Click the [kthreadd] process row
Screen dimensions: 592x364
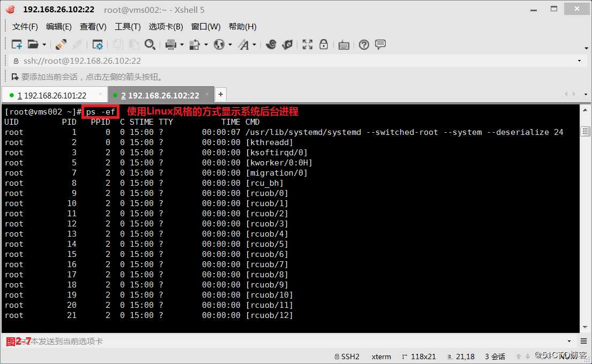point(149,142)
